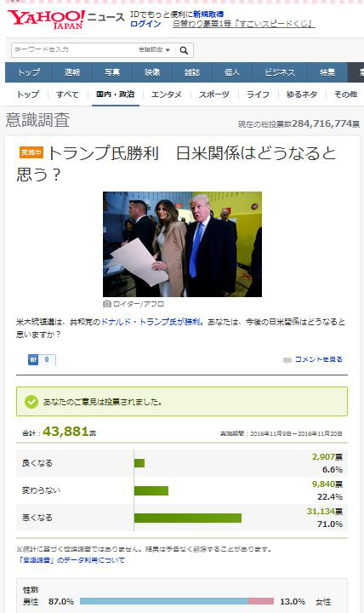
Task: Click the Hatena bookmark B! icon
Action: [33, 359]
